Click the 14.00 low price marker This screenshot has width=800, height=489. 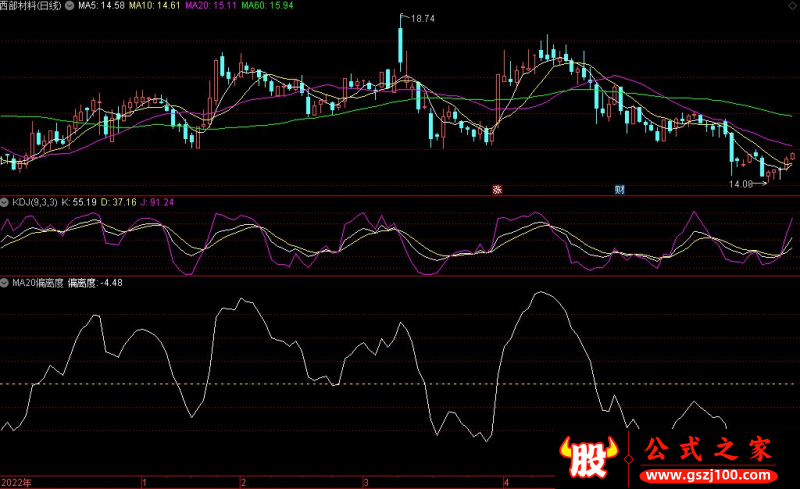click(740, 184)
